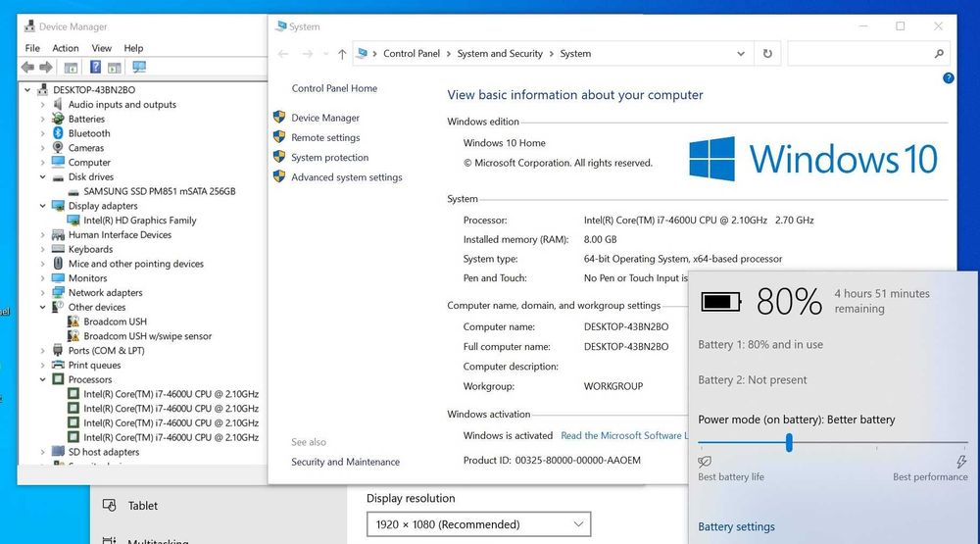Click the Bluetooth icon in device tree
Screen dimensions: 980x544
58,133
